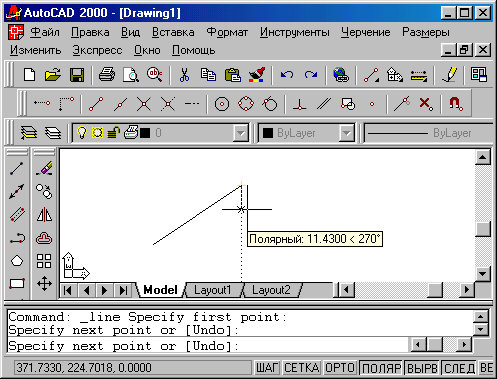Open the Черчение menu

[x=366, y=32]
